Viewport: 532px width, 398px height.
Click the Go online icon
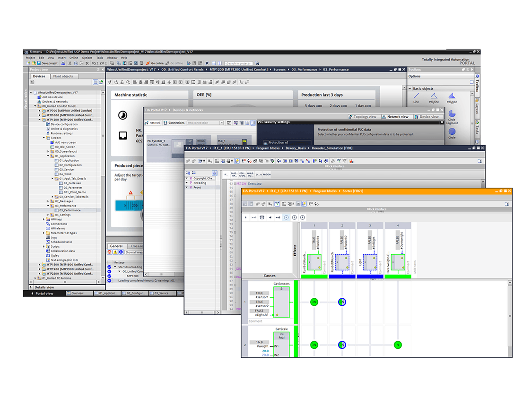point(148,63)
